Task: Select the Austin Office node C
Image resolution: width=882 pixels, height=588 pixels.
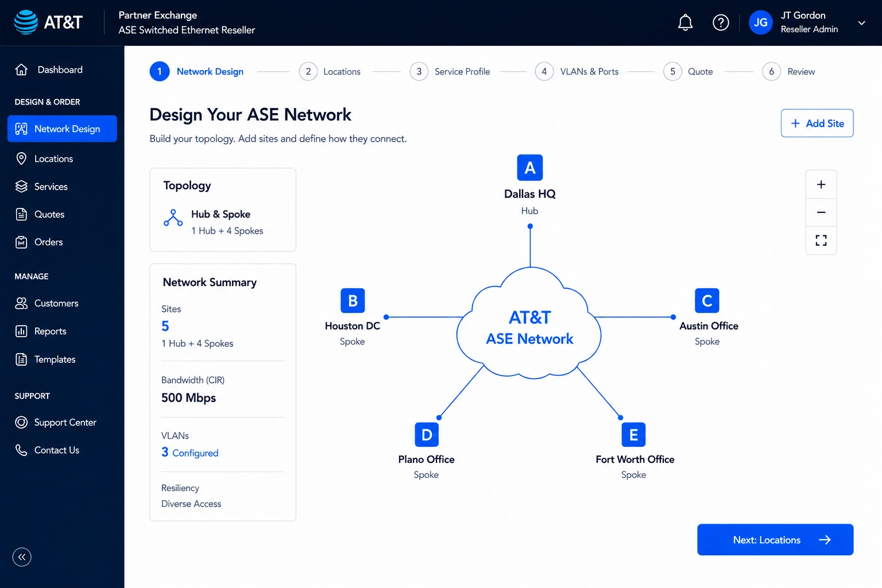Action: tap(707, 300)
